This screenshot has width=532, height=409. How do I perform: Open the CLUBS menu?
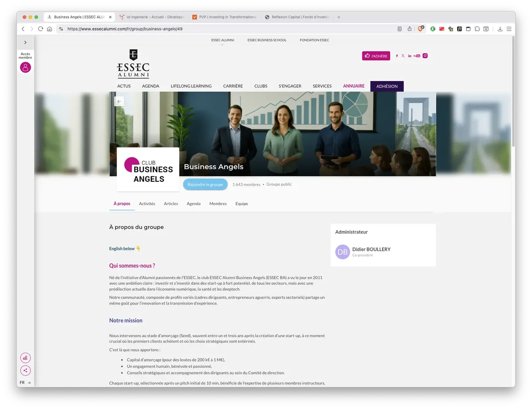tap(261, 86)
